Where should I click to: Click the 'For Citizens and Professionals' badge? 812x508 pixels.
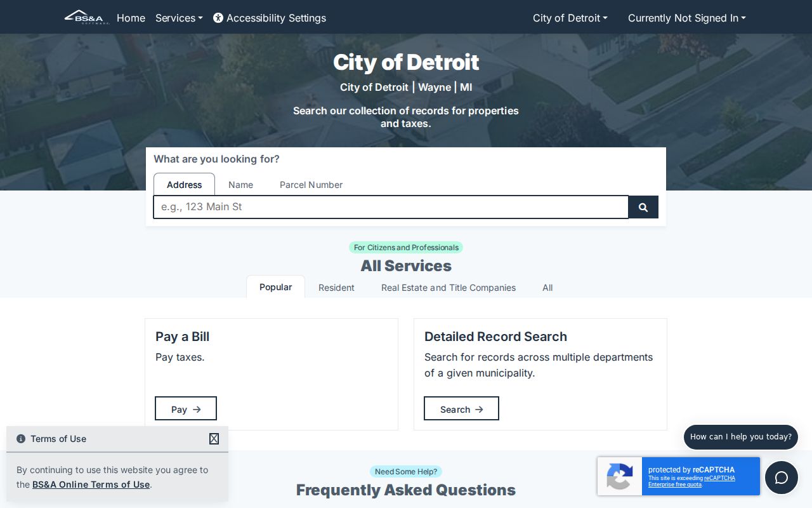[406, 248]
